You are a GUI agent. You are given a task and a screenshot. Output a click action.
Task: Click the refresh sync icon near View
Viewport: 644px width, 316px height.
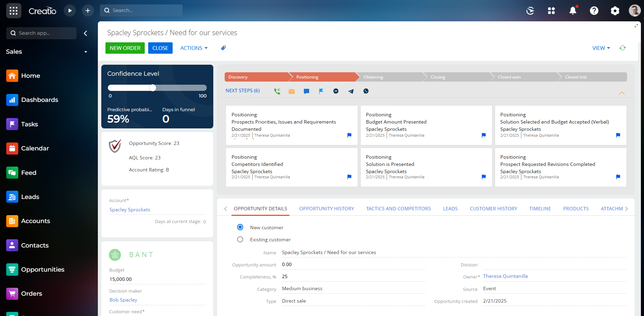coord(622,48)
